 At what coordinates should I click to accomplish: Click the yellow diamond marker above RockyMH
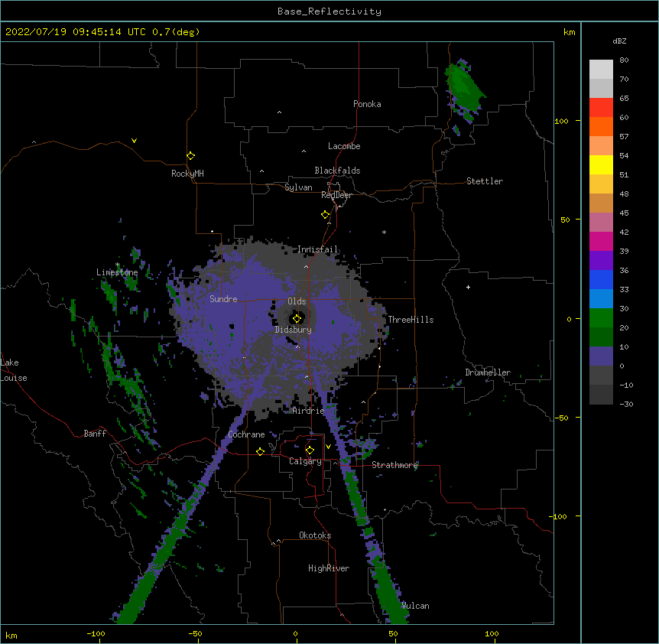[x=191, y=155]
